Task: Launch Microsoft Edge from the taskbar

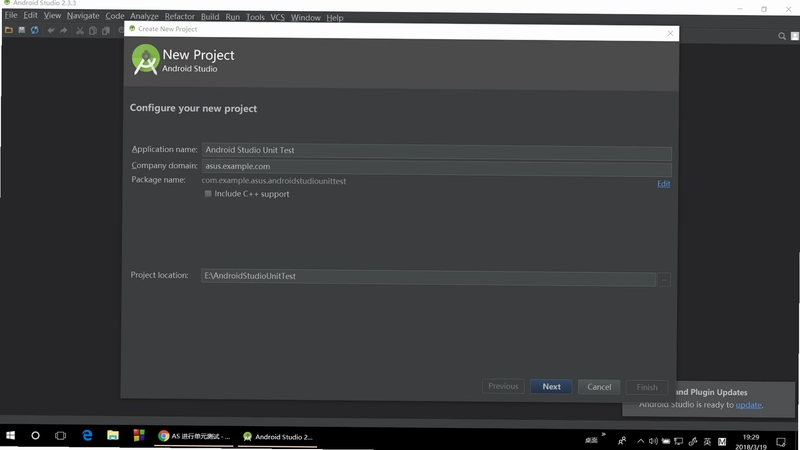Action: coord(87,436)
